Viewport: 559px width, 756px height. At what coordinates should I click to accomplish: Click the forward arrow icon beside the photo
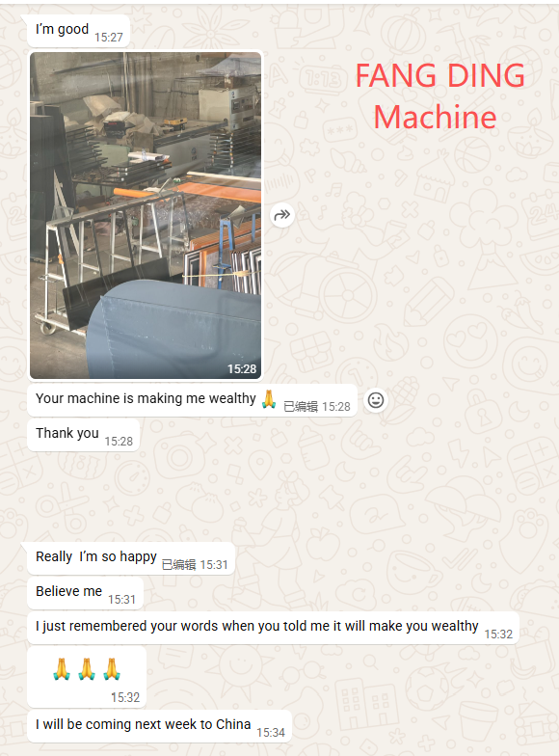[x=281, y=215]
